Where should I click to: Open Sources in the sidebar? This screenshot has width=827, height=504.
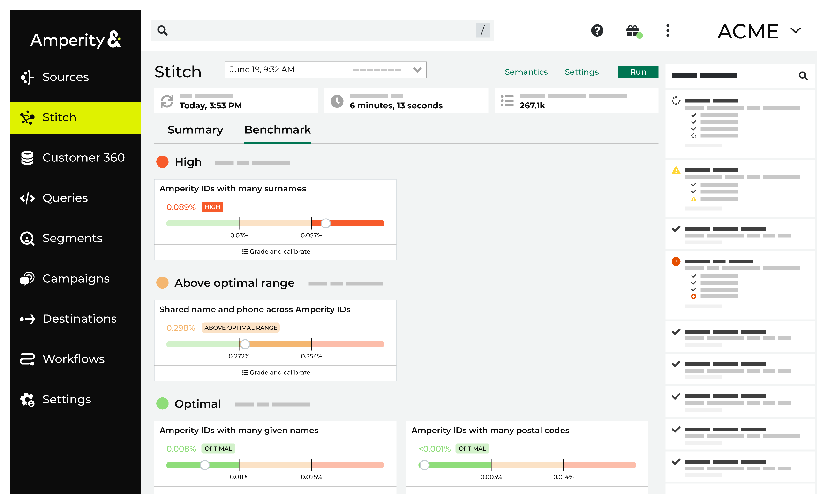click(75, 77)
